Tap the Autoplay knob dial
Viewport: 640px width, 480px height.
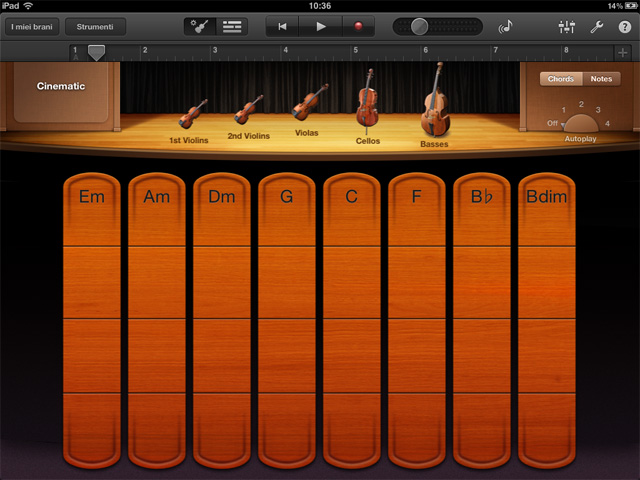coord(580,123)
